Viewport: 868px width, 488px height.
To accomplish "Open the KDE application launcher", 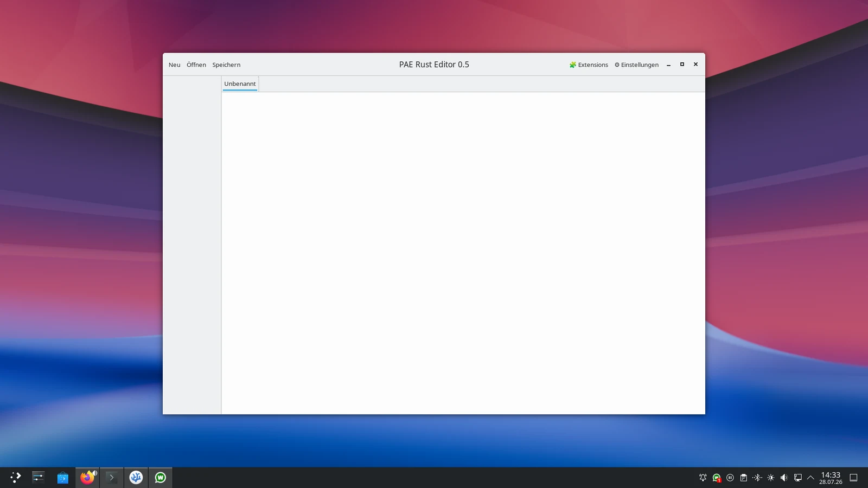I will [15, 477].
